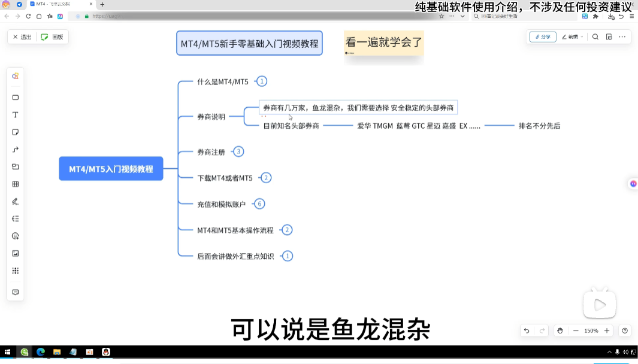The height and width of the screenshot is (364, 638).
Task: Expand the 下载MT4或者MT5 node with badge 2
Action: pyautogui.click(x=266, y=178)
